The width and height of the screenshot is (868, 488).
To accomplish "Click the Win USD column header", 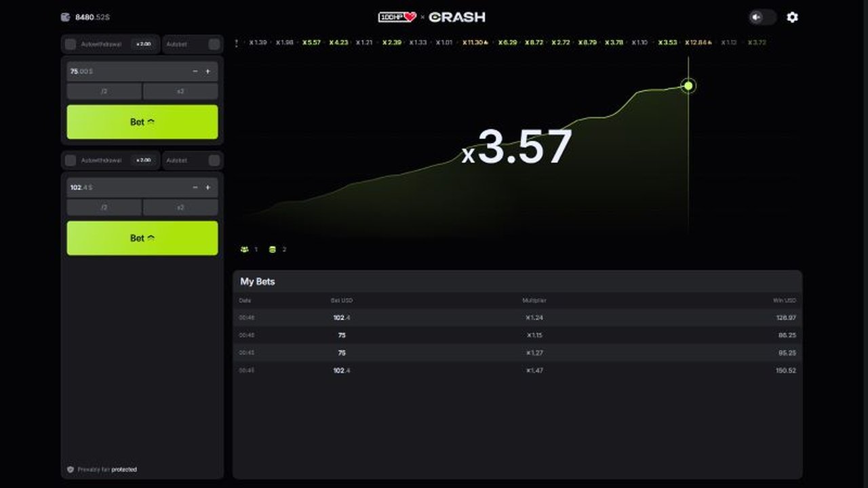I will [785, 300].
